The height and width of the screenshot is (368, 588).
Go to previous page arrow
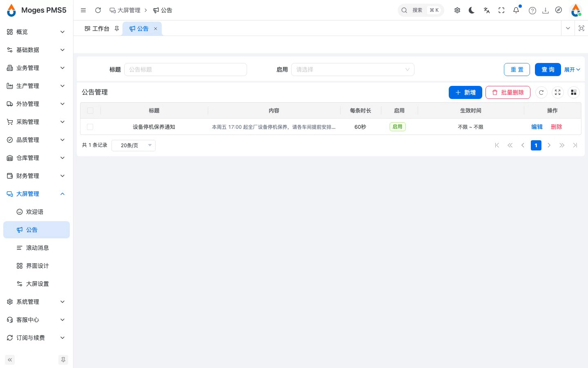(523, 145)
